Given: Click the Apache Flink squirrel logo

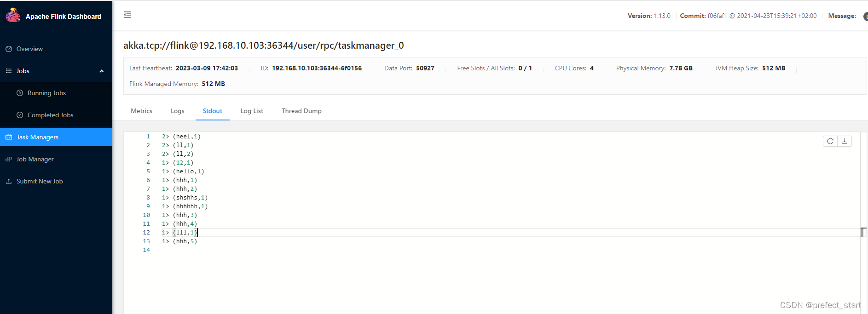Looking at the screenshot, I should click(x=13, y=15).
